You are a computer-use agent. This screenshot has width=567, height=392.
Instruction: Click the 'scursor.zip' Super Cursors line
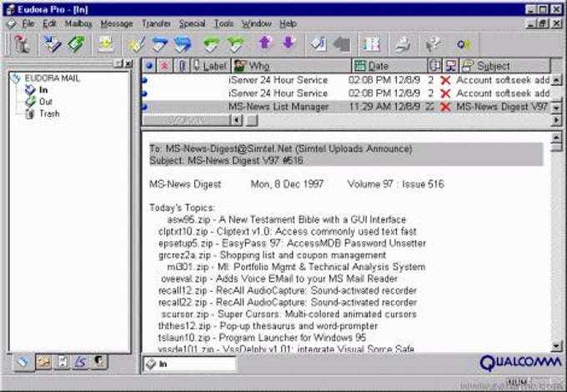coord(289,314)
